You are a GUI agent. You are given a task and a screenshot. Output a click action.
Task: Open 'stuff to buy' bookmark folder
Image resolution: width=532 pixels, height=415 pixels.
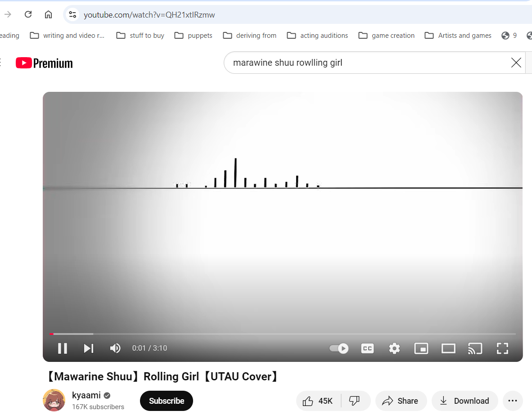click(140, 36)
